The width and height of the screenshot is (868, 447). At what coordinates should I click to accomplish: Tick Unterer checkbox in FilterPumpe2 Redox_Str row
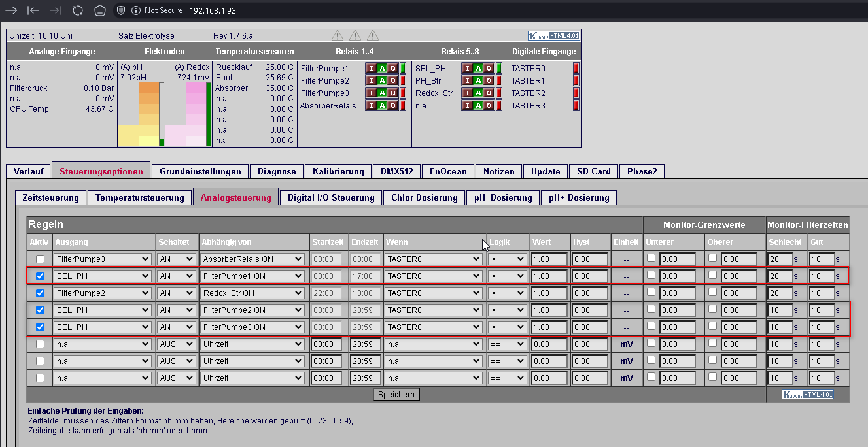(651, 292)
